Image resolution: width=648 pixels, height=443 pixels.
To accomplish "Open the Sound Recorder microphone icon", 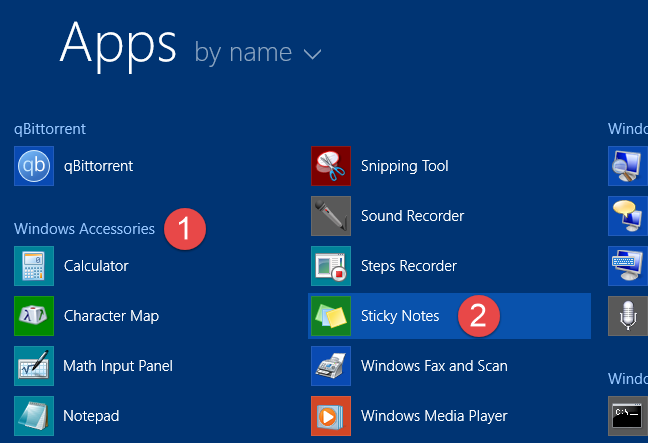I will pos(331,216).
